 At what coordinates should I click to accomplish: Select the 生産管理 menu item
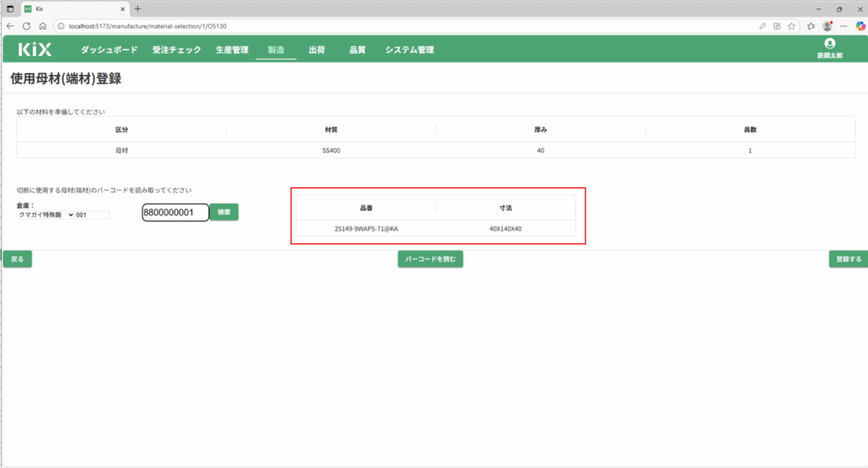coord(232,50)
